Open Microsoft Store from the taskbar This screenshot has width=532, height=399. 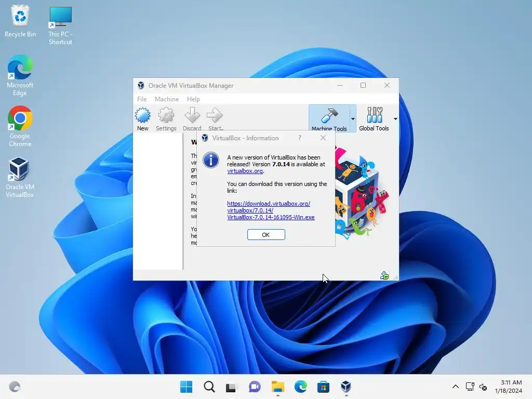click(x=323, y=387)
